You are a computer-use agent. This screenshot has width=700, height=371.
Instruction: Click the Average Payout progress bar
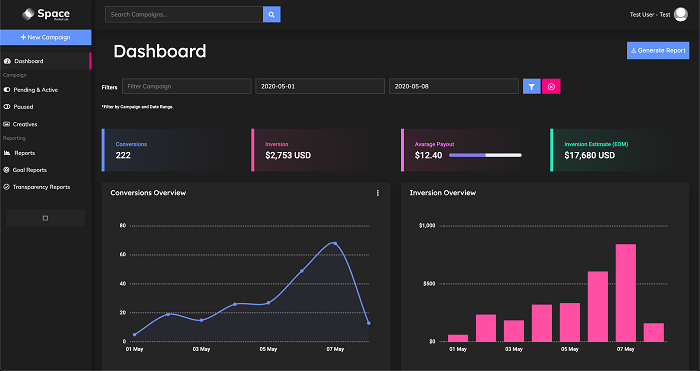point(485,155)
